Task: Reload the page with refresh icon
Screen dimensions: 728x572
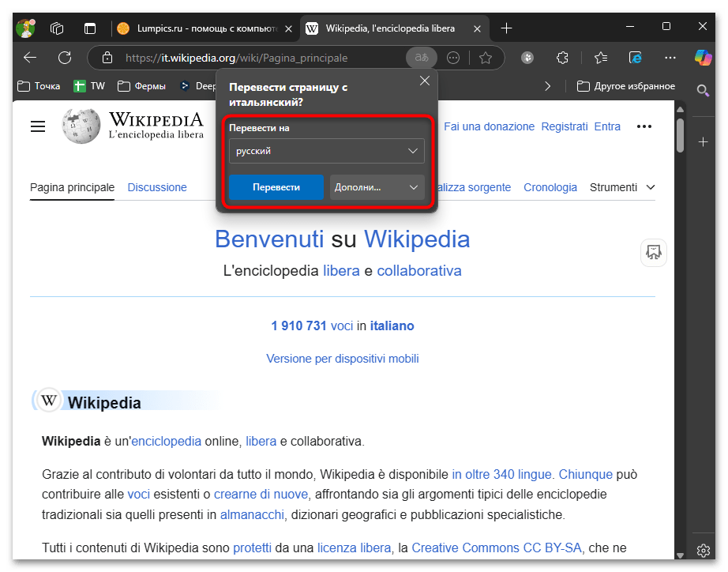Action: [65, 58]
